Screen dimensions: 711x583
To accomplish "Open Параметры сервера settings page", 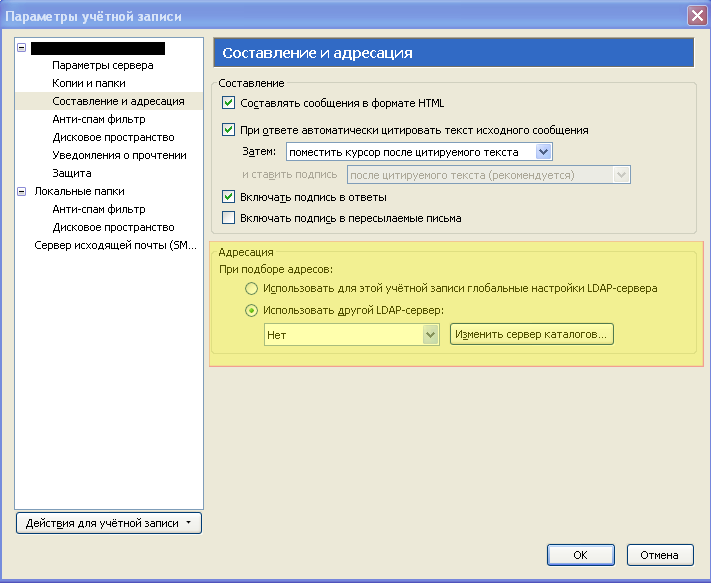I will coord(102,65).
